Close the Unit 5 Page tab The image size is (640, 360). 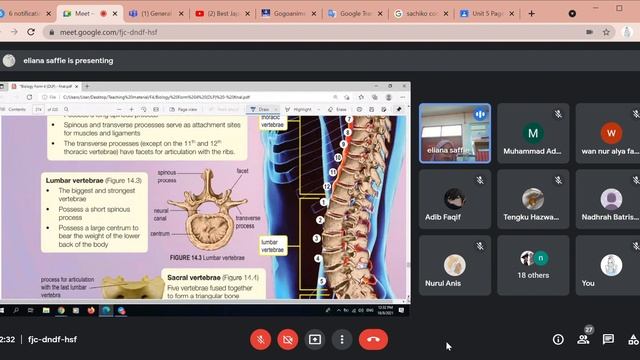click(512, 13)
